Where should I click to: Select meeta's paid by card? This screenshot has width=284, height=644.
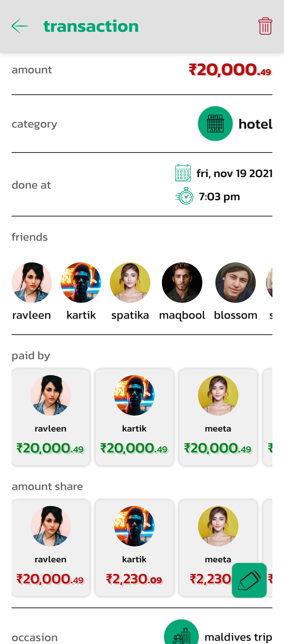(218, 417)
